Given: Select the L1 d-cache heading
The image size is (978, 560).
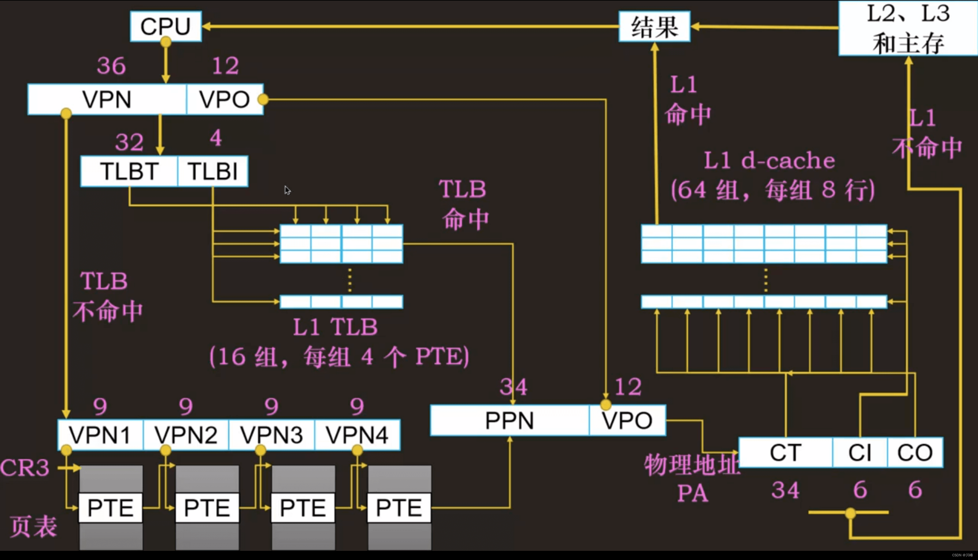Looking at the screenshot, I should (x=769, y=160).
